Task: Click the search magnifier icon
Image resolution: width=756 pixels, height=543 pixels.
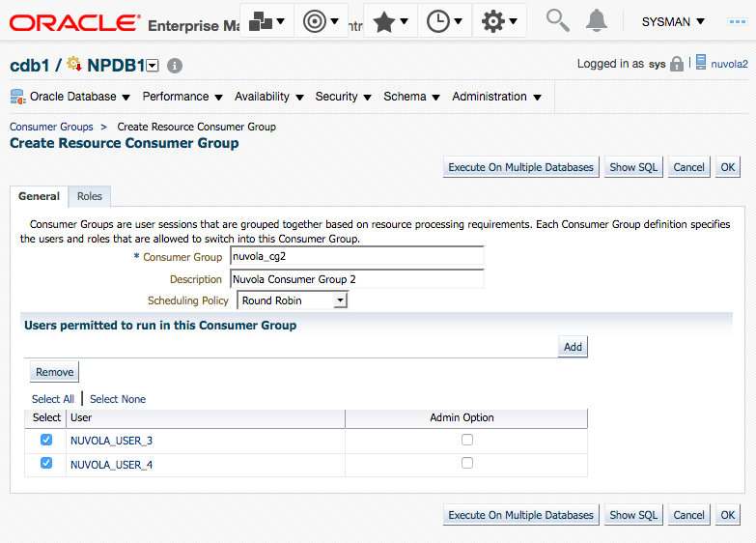Action: point(557,20)
